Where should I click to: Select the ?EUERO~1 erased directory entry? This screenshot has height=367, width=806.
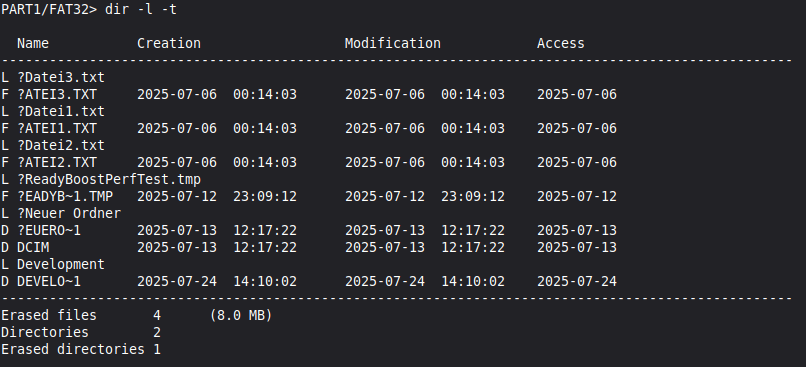pyautogui.click(x=308, y=230)
